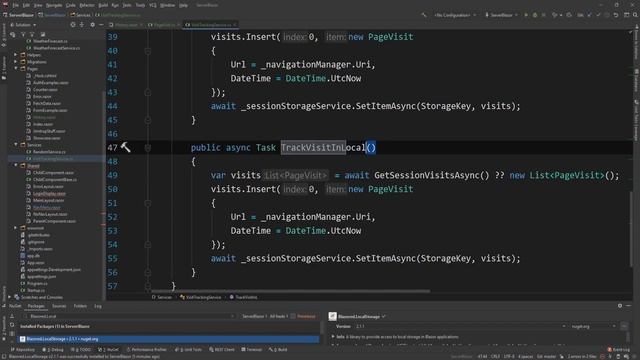Collapse the code fold at line 40
The image size is (640, 360).
pyautogui.click(x=148, y=51)
